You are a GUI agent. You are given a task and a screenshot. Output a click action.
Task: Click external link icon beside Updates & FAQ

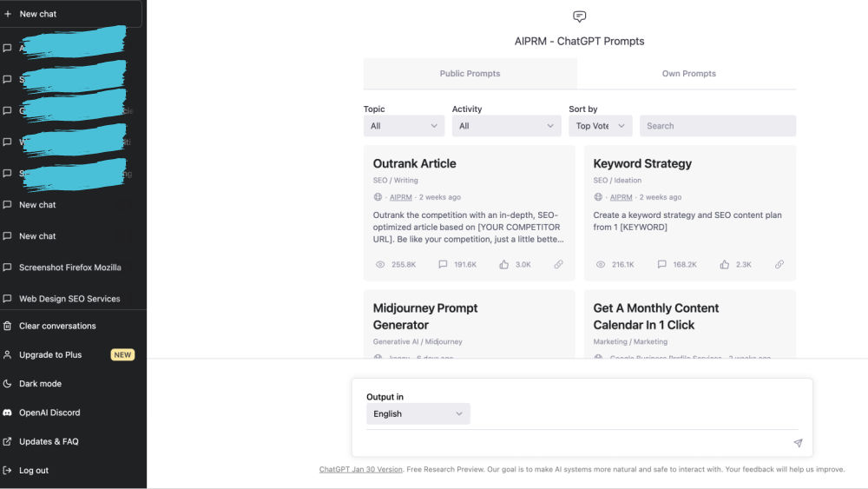(x=7, y=441)
